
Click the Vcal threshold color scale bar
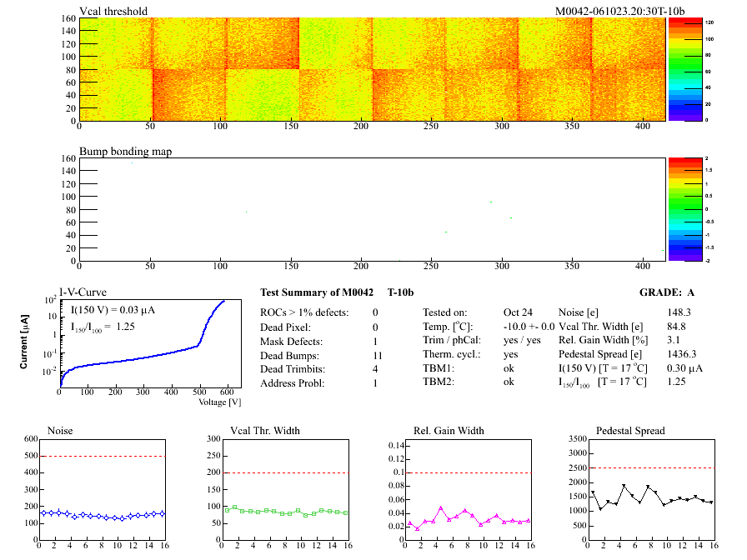[x=685, y=69]
